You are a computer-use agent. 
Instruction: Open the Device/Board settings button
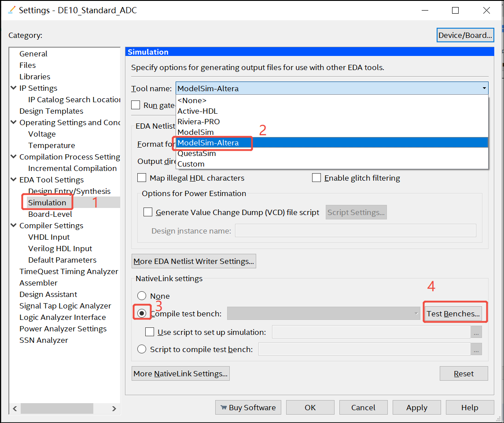465,35
